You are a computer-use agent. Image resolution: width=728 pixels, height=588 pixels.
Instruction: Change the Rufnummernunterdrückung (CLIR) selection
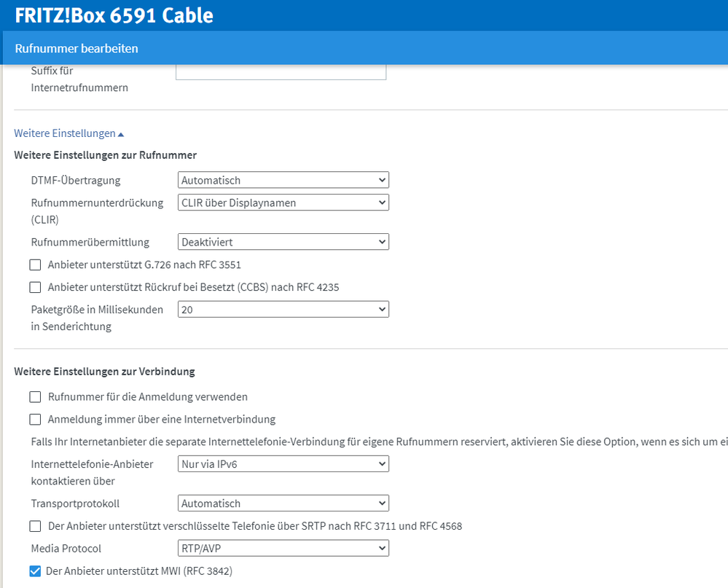pos(283,203)
